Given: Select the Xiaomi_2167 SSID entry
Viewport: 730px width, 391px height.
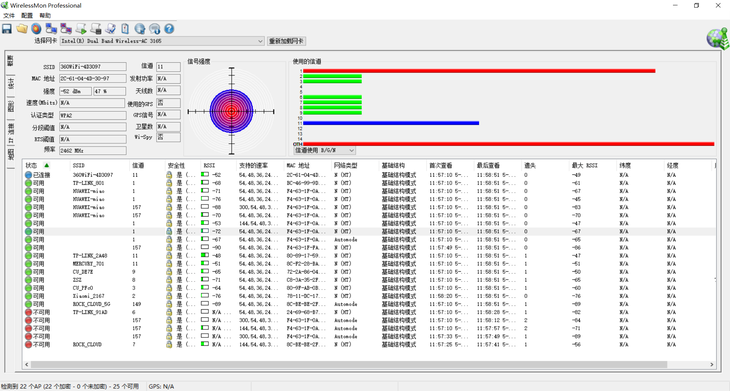Looking at the screenshot, I should [x=88, y=296].
